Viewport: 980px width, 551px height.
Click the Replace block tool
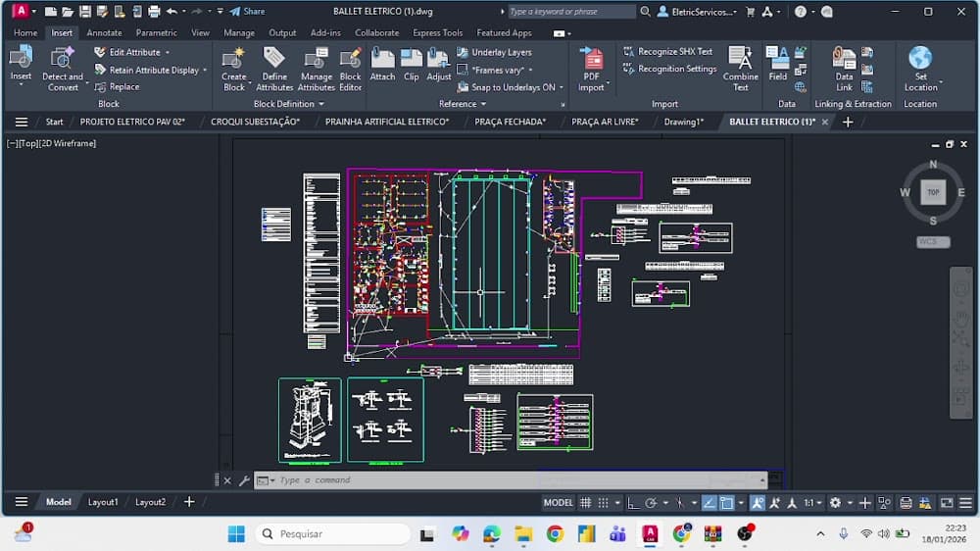point(117,87)
